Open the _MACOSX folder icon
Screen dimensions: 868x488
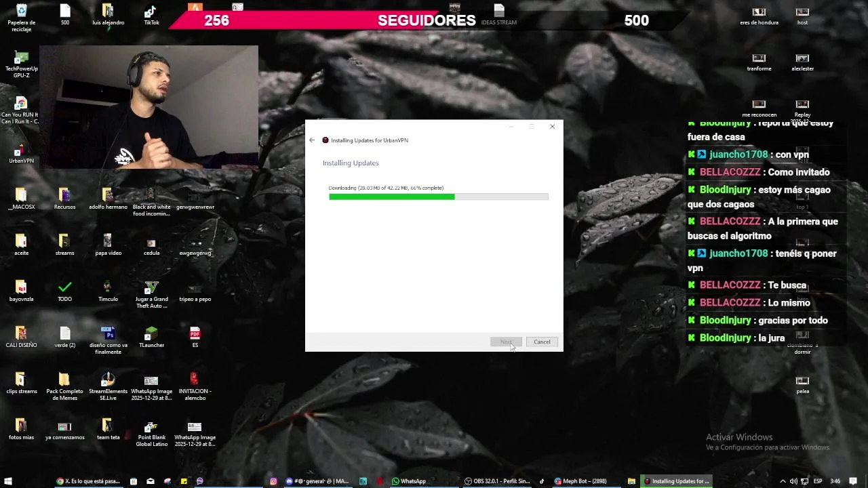click(21, 200)
